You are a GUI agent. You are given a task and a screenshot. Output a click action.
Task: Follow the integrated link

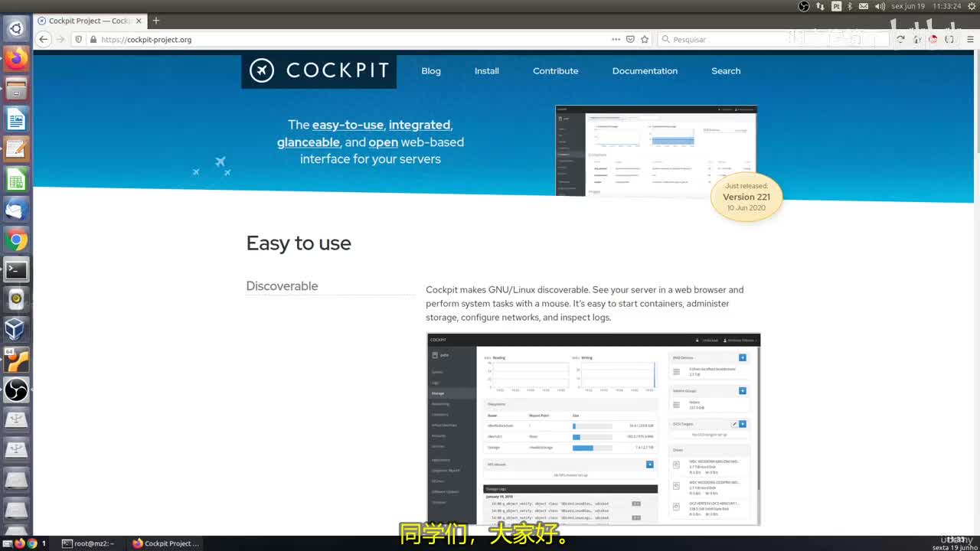coord(420,125)
